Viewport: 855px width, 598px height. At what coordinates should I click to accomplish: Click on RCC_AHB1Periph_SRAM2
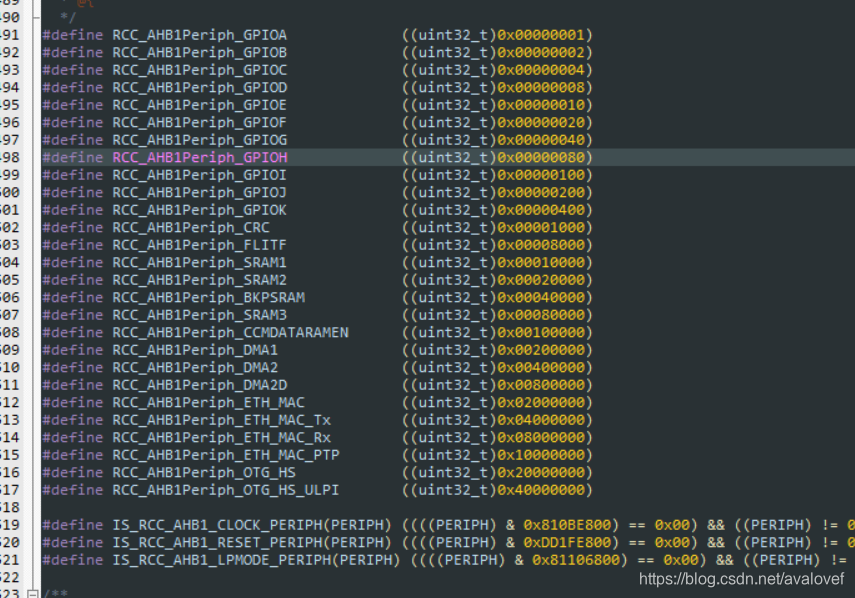[x=200, y=280]
